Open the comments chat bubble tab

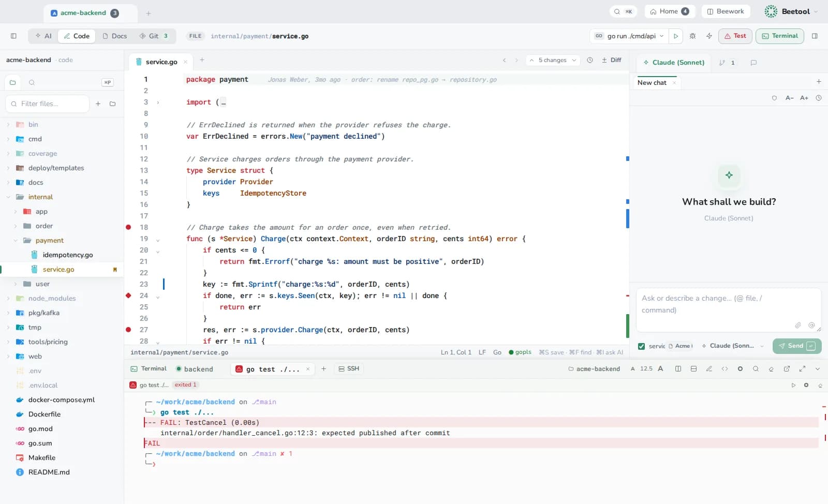click(x=753, y=63)
